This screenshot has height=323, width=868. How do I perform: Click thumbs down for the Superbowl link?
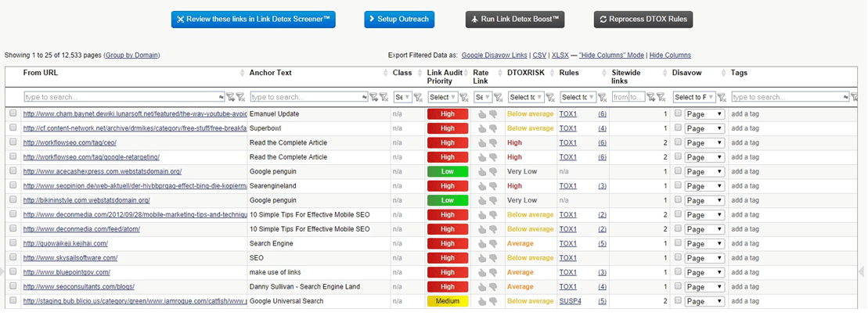[493, 129]
